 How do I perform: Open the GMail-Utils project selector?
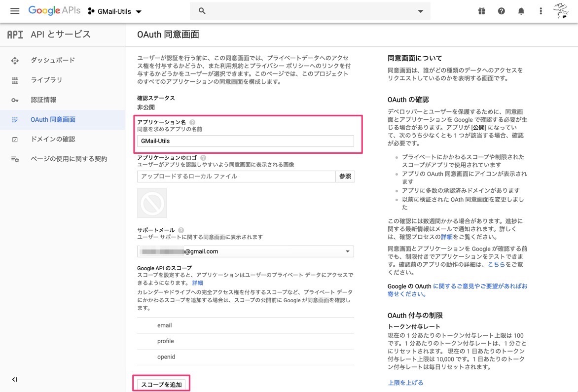coord(114,11)
